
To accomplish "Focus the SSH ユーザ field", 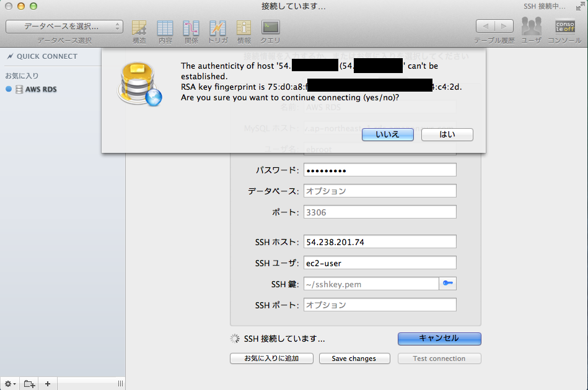I will (380, 263).
